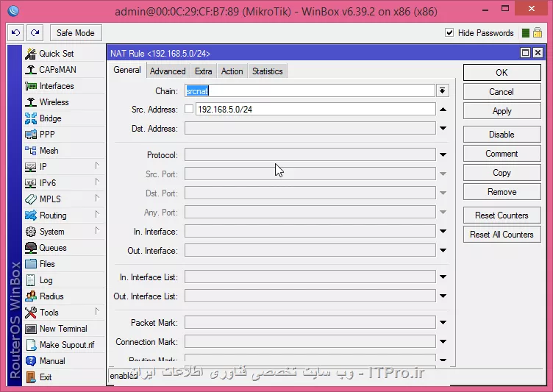The height and width of the screenshot is (392, 553).
Task: Open the Queues icon in sidebar
Action: click(31, 248)
